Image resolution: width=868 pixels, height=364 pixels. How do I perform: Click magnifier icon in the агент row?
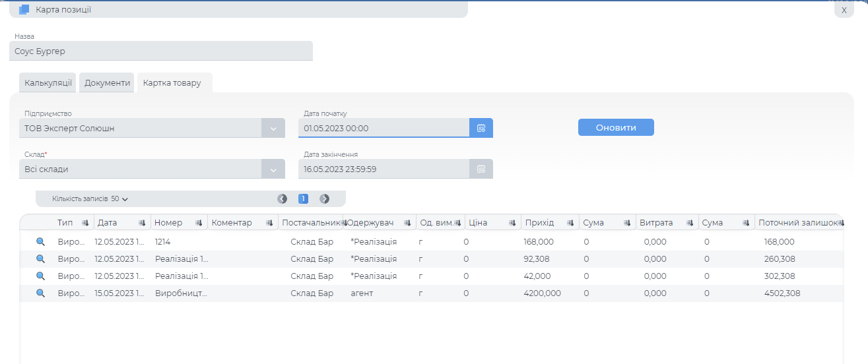[x=40, y=293]
